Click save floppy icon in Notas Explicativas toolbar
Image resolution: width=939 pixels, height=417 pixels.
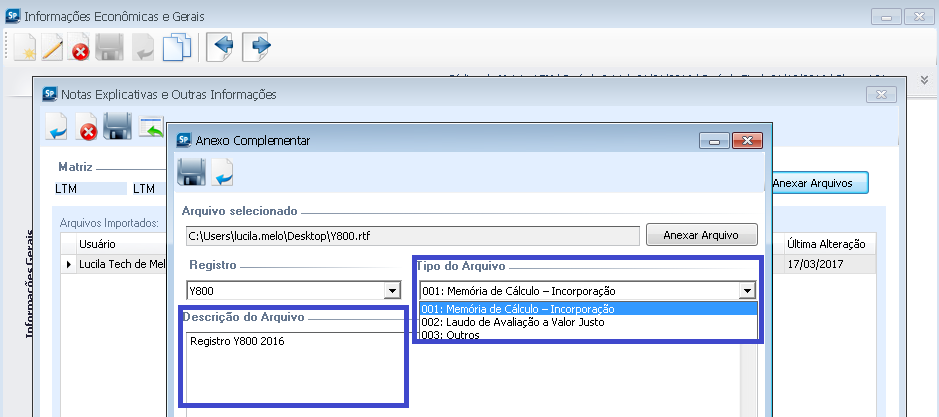click(117, 126)
